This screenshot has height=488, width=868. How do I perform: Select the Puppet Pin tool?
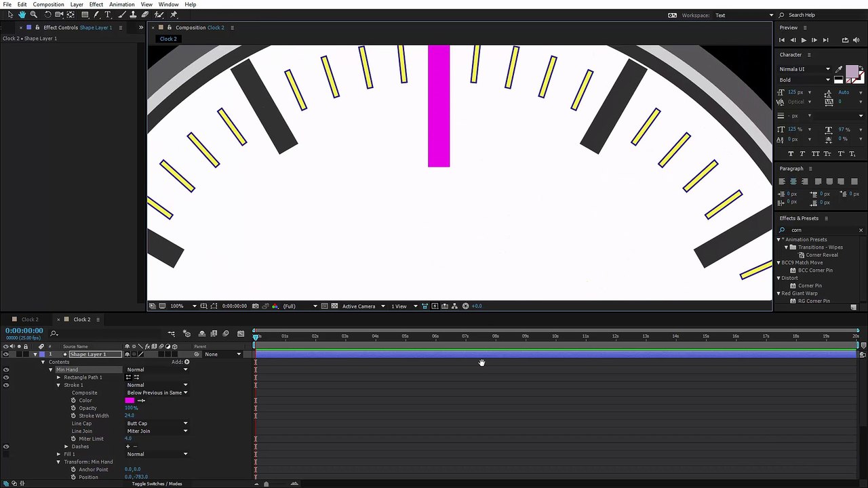[x=174, y=14]
